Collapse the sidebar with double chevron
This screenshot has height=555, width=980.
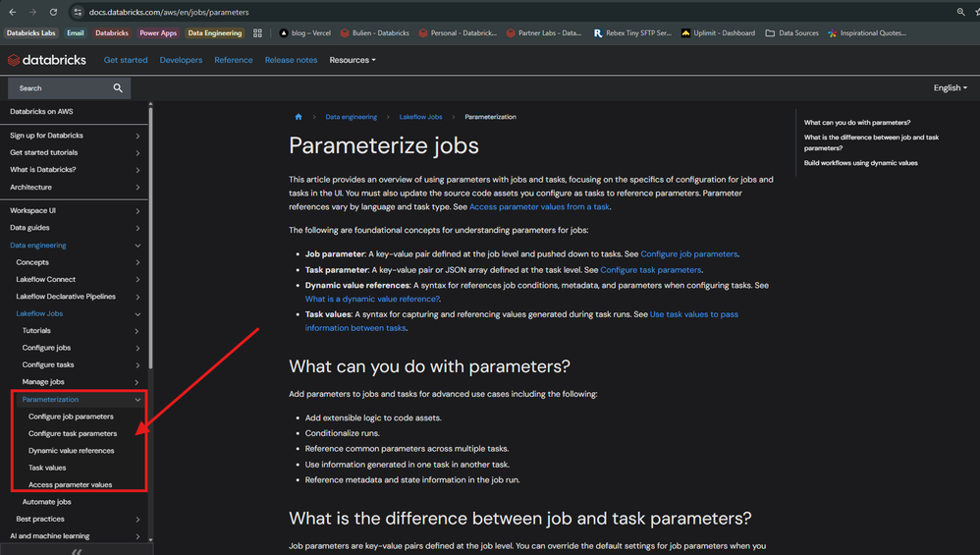click(x=77, y=551)
